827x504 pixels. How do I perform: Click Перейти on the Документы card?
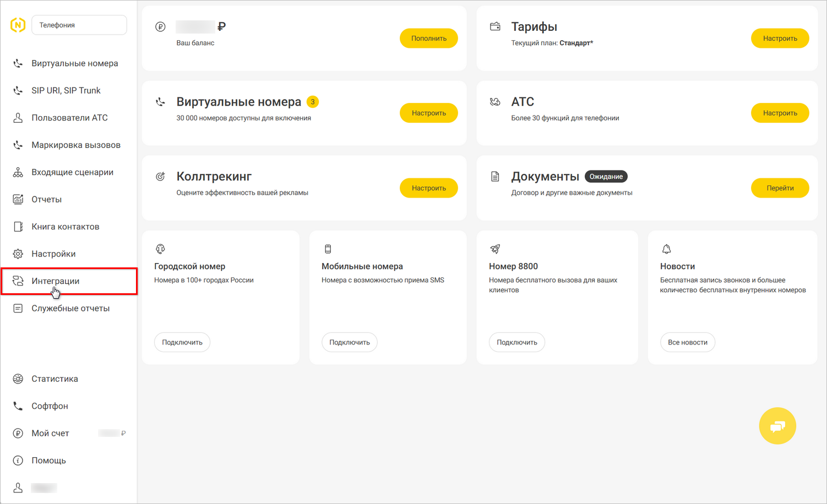pos(780,188)
